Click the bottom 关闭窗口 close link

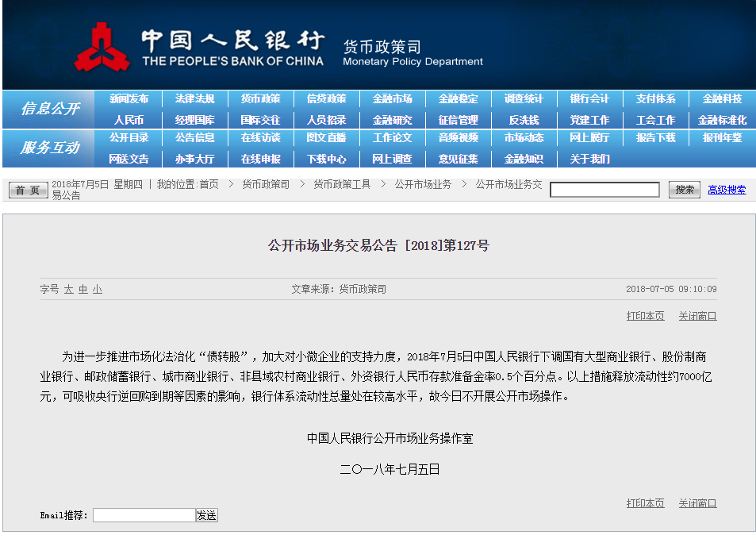click(x=697, y=503)
